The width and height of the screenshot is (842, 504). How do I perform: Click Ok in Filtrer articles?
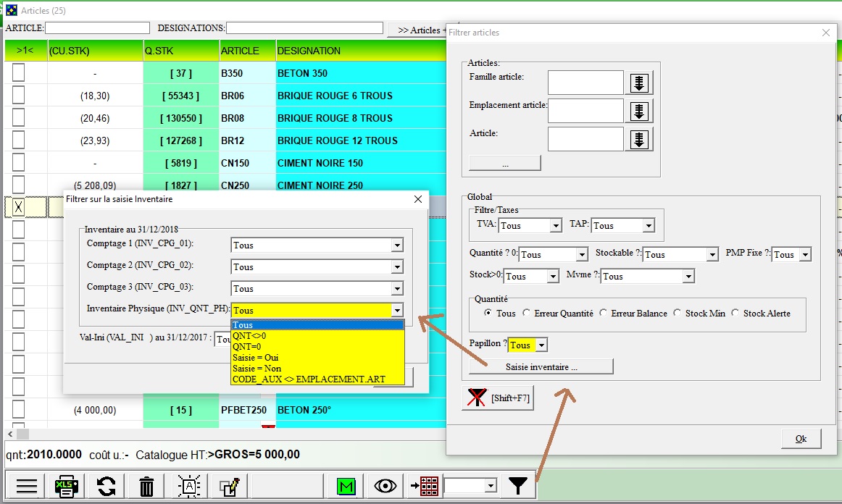pos(801,439)
